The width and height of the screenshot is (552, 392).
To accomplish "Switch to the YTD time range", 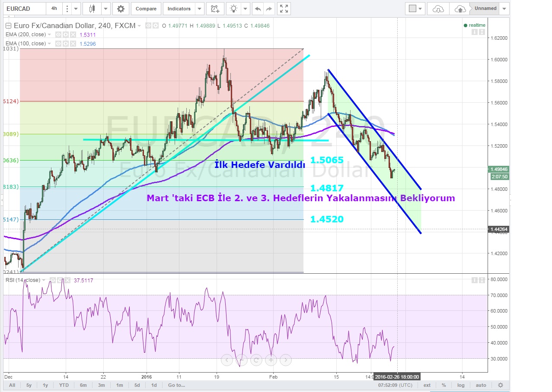I will click(64, 385).
